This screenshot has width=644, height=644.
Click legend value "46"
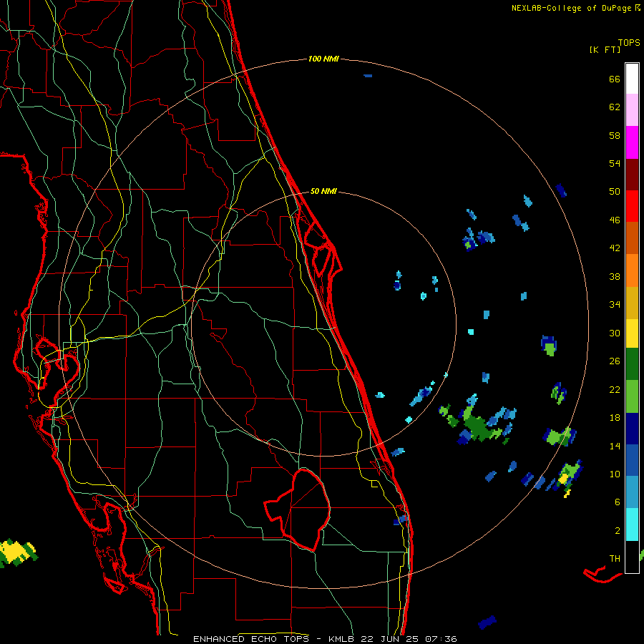click(x=615, y=220)
